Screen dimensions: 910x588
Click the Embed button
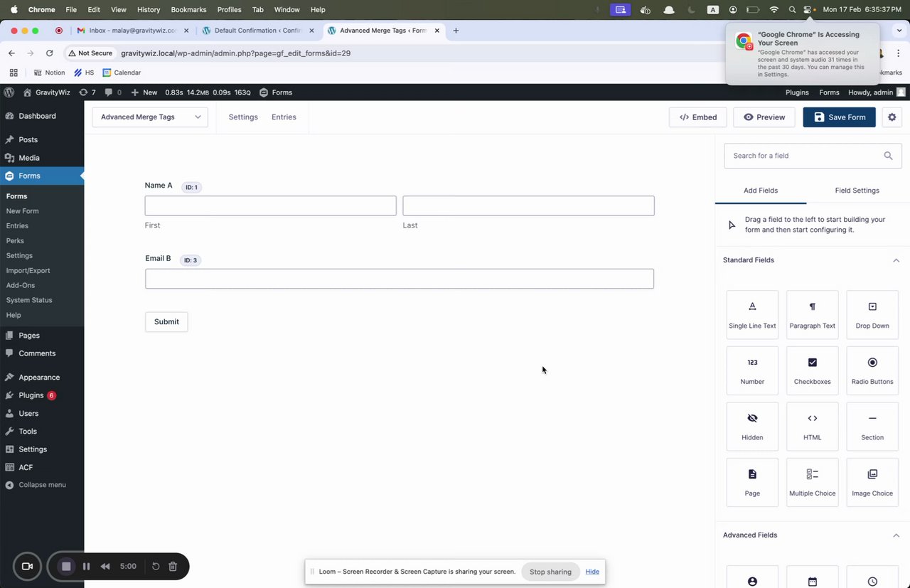coord(697,117)
